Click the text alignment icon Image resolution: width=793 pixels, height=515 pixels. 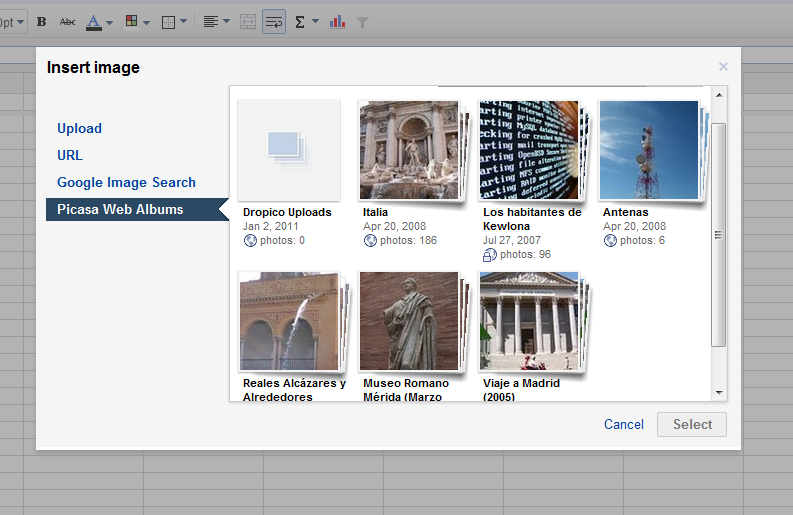pos(211,22)
